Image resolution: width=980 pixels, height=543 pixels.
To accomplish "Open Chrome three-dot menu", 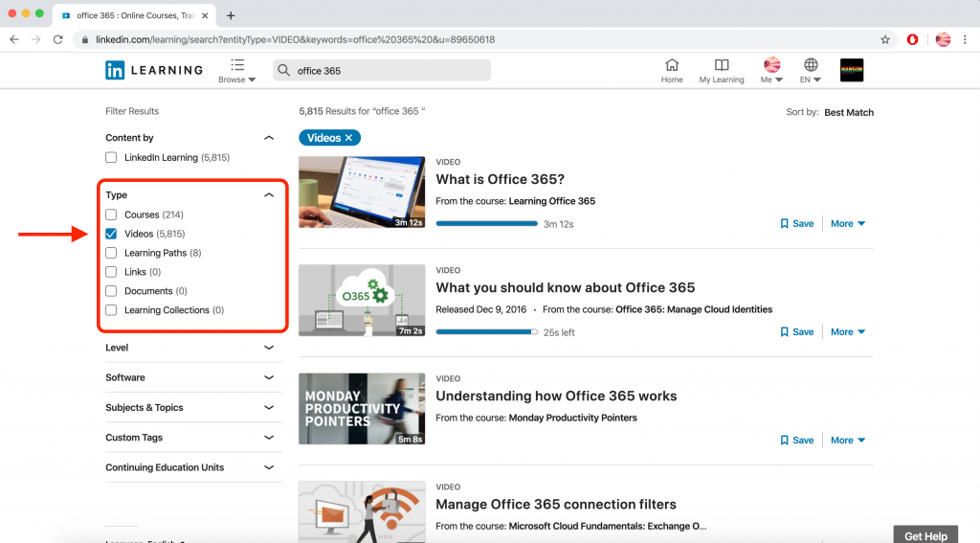I will pos(965,39).
